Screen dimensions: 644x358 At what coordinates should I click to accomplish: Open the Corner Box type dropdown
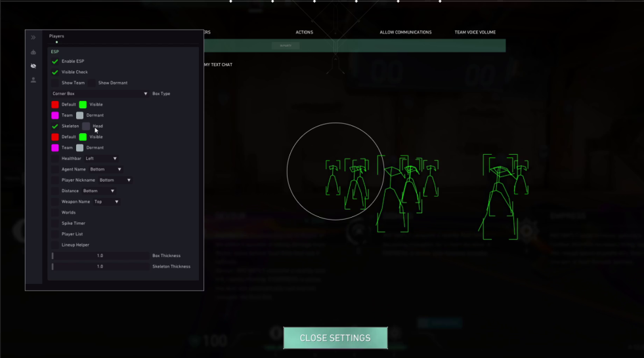(100, 94)
